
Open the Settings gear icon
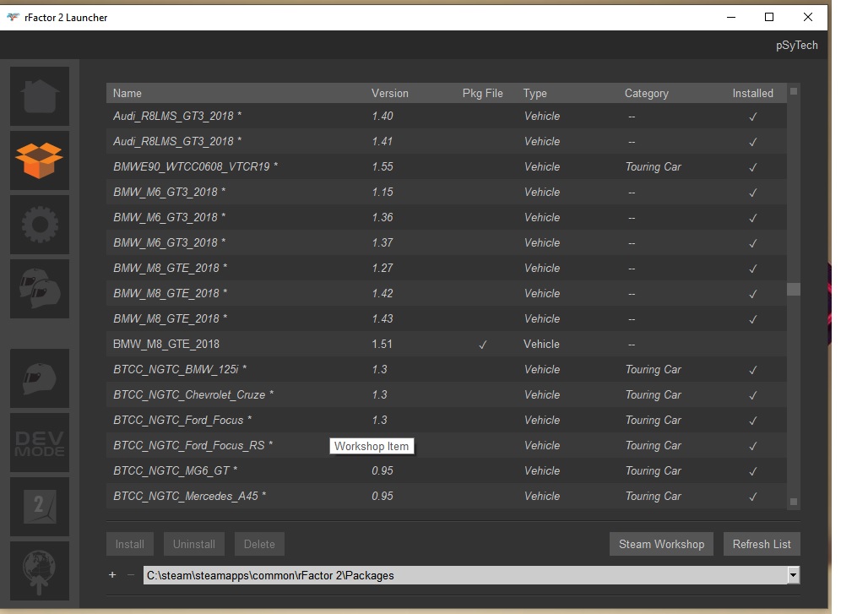click(x=40, y=223)
